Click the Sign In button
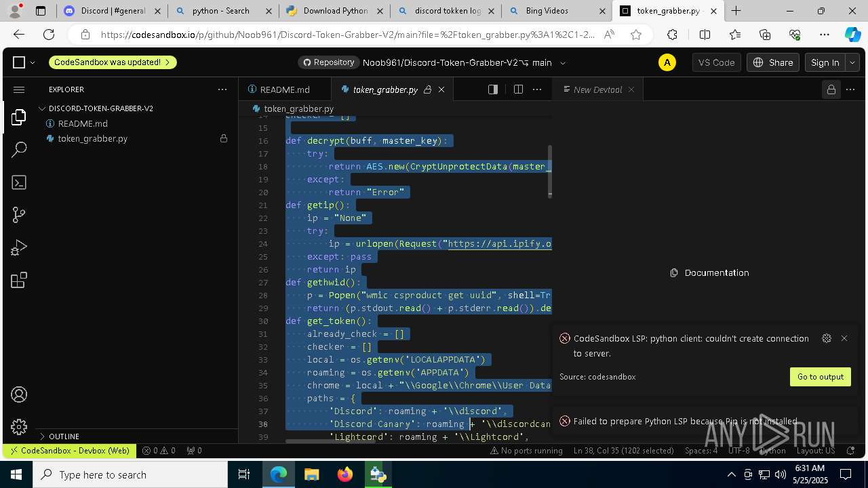The width and height of the screenshot is (868, 488). point(825,62)
